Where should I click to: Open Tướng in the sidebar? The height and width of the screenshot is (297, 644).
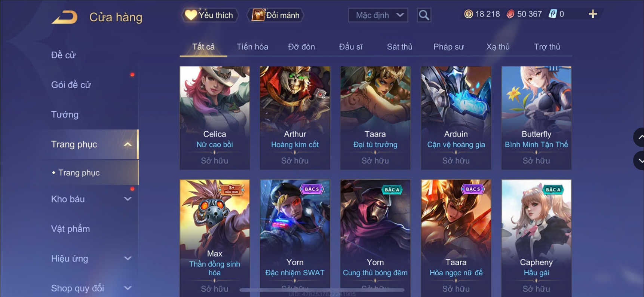click(x=65, y=114)
